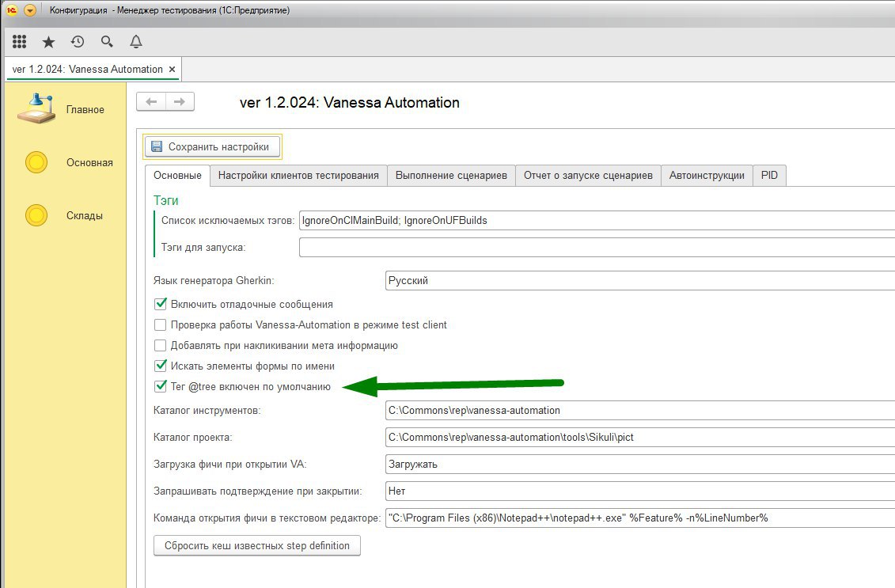895x588 pixels.
Task: Click the Основная label in sidebar
Action: (x=89, y=163)
